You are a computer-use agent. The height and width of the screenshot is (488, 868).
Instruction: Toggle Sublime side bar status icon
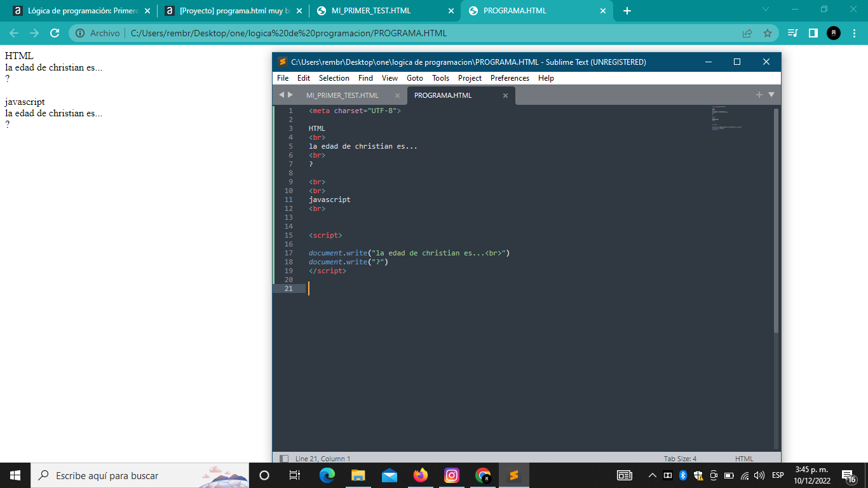(x=284, y=459)
